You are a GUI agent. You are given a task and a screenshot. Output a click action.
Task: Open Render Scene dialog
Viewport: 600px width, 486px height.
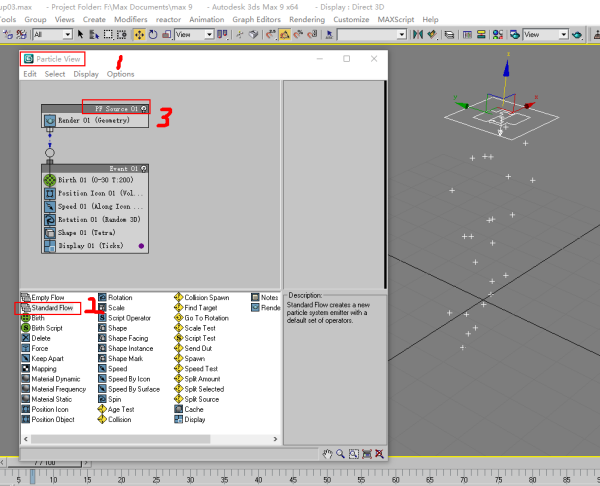pyautogui.click(x=515, y=34)
